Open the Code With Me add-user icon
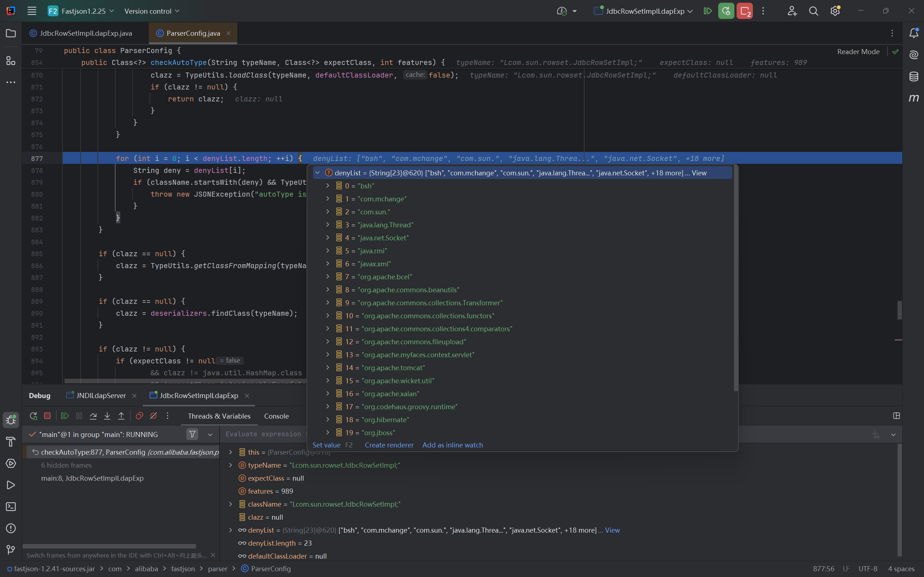This screenshot has height=577, width=924. tap(792, 11)
